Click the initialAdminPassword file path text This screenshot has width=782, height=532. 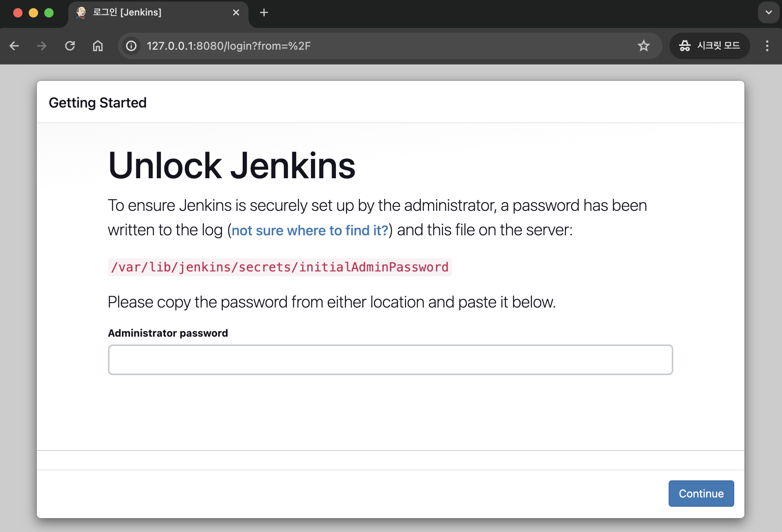pyautogui.click(x=280, y=267)
